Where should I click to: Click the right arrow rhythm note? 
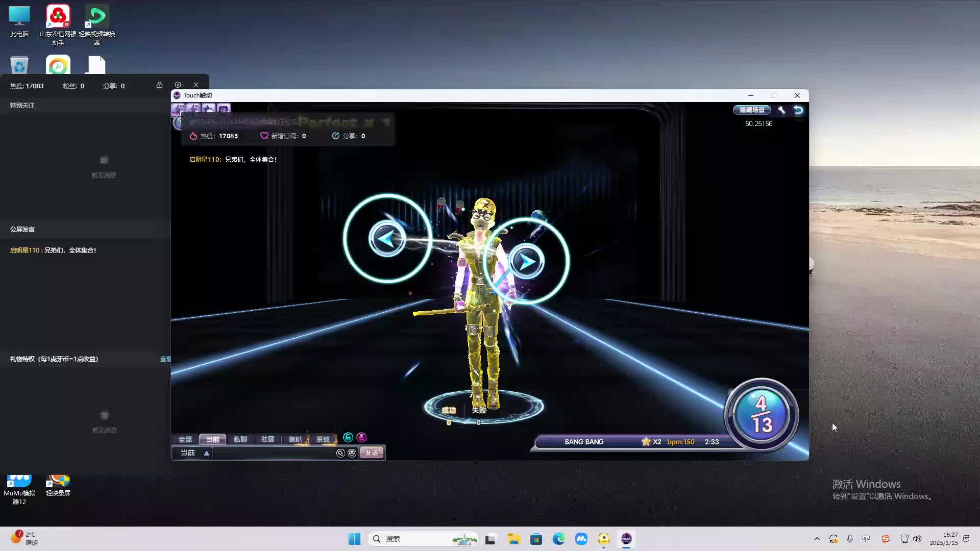tap(526, 262)
